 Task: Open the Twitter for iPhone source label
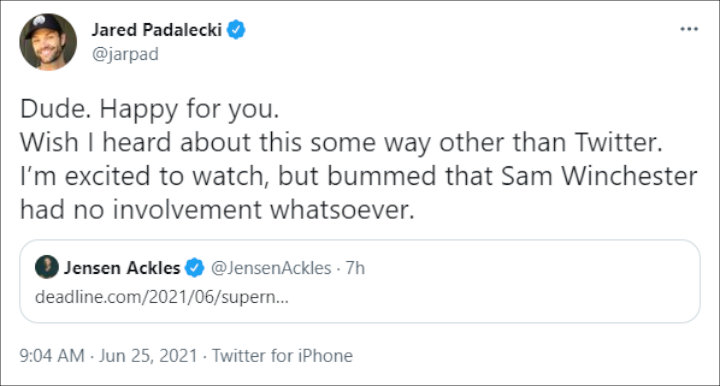click(282, 356)
